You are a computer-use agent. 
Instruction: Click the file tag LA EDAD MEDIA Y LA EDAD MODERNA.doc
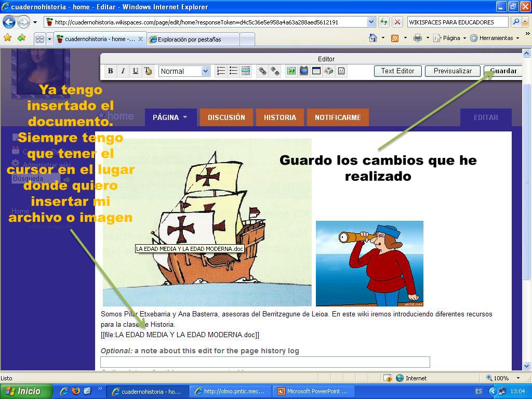180,335
